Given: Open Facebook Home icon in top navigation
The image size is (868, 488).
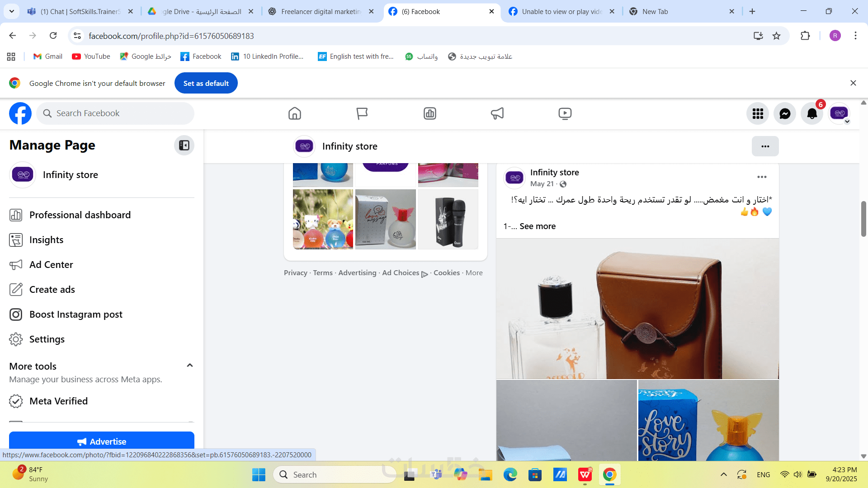Looking at the screenshot, I should tap(294, 113).
